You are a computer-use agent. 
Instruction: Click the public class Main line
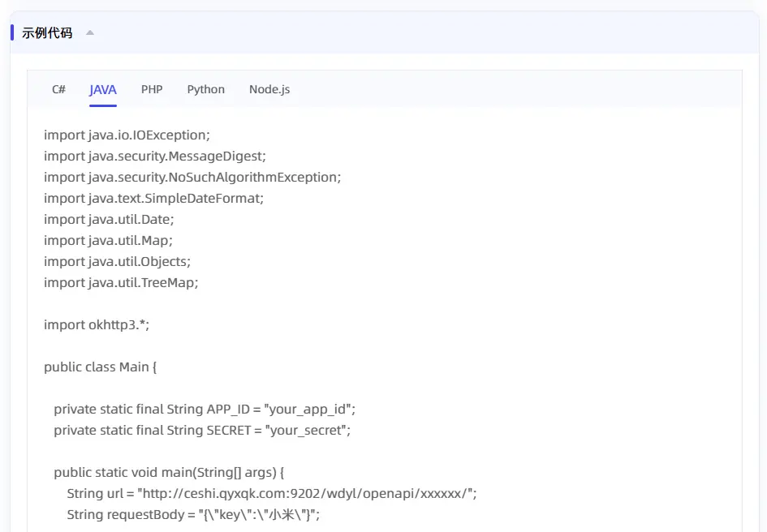pos(100,367)
